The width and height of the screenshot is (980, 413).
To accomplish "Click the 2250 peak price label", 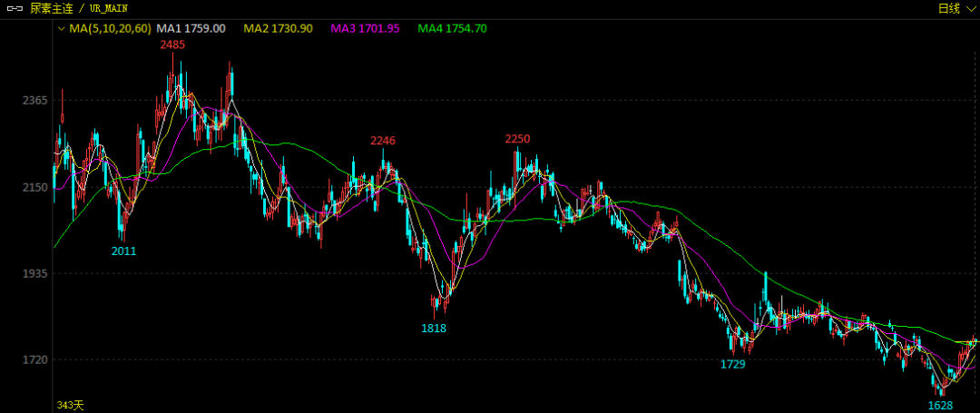I will (517, 139).
